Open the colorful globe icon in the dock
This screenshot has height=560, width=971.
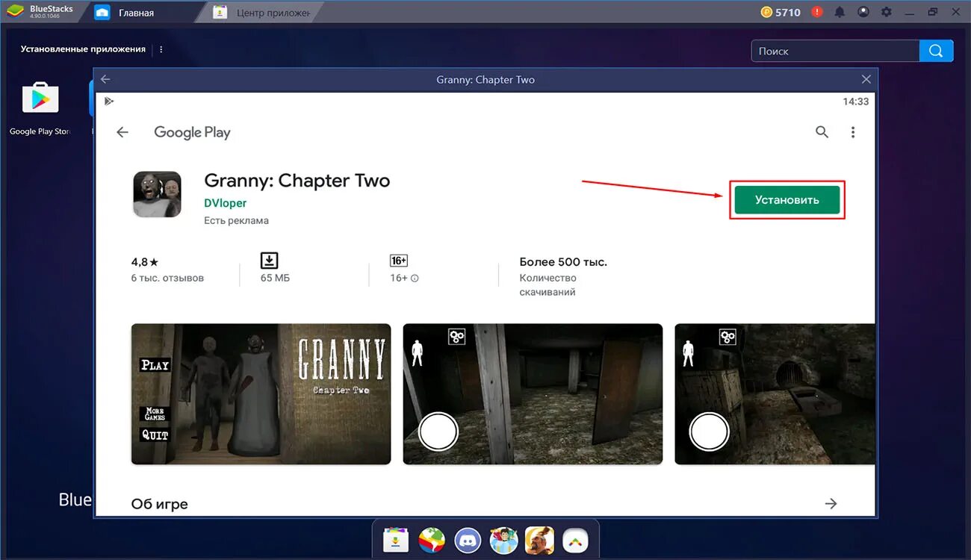[x=431, y=539]
